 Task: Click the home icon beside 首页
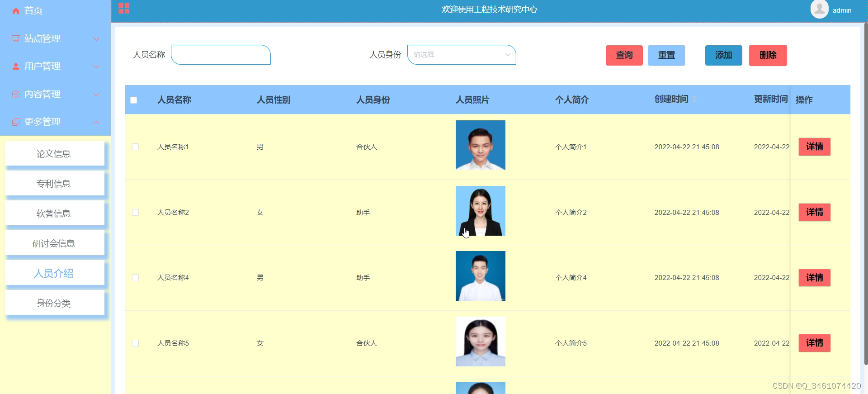click(16, 11)
